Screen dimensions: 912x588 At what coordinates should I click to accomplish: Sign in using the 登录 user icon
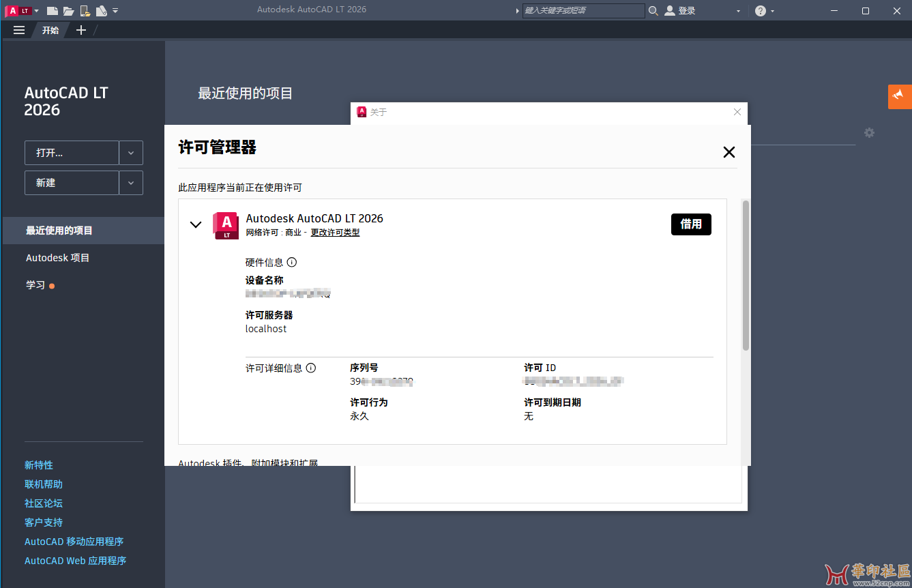[669, 10]
